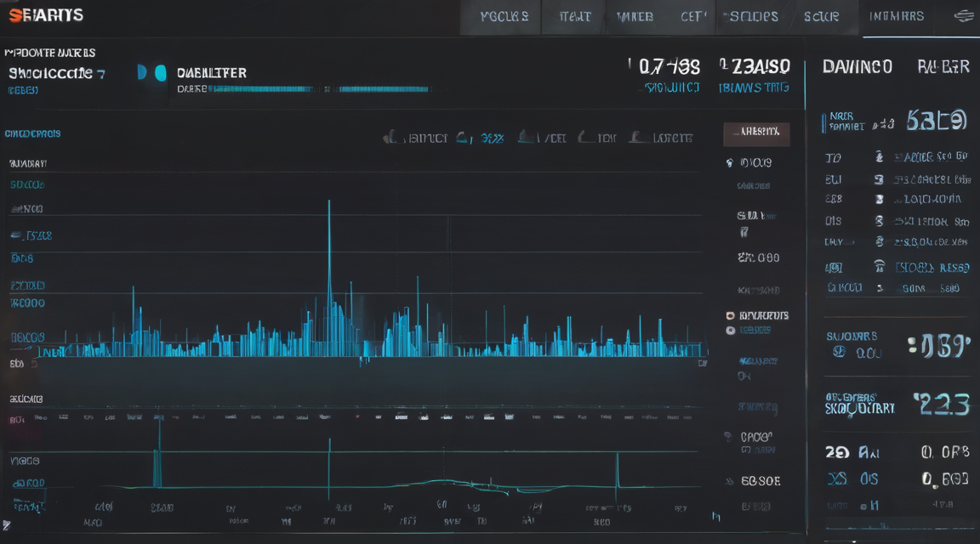Expand the highlighted teal row with the wifi icon

(897, 267)
